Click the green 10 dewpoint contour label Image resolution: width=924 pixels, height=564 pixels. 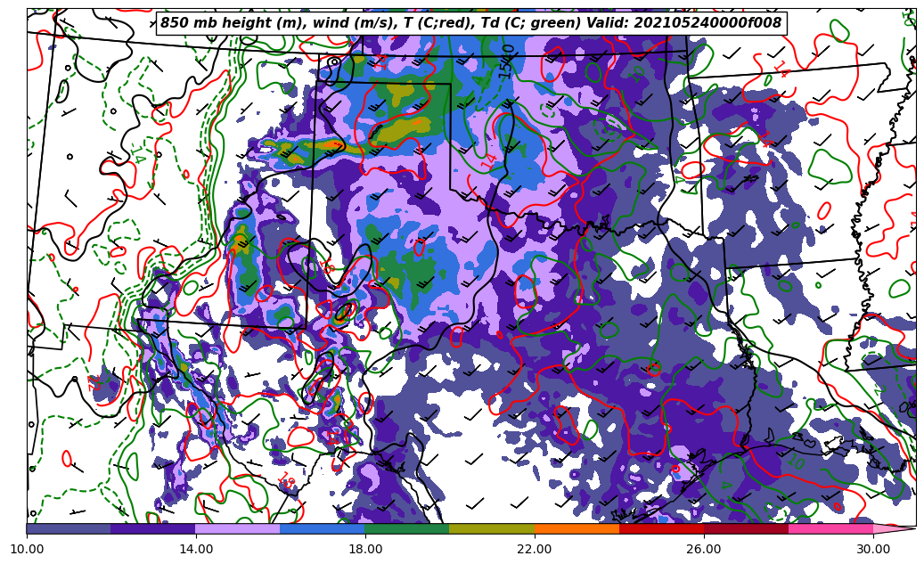click(796, 462)
